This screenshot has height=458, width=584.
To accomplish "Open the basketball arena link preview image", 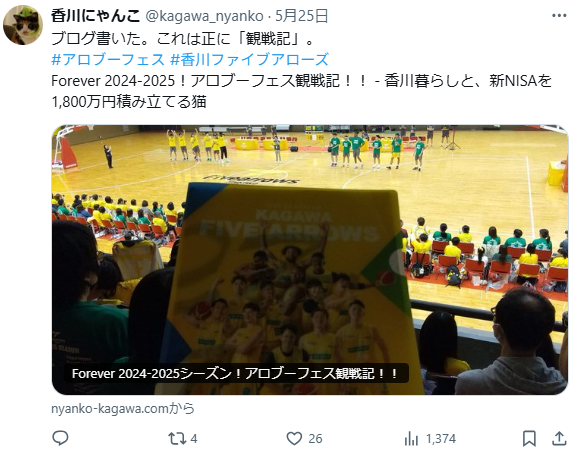I will coord(310,260).
